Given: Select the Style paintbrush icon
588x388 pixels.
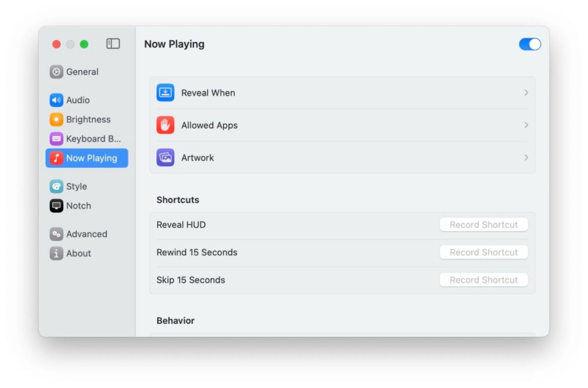Looking at the screenshot, I should 56,186.
